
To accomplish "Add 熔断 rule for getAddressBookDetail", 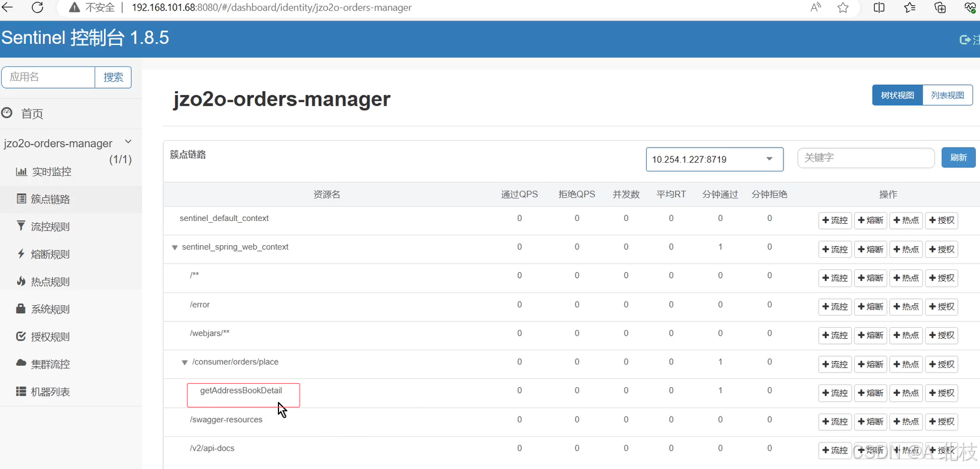I will click(871, 393).
